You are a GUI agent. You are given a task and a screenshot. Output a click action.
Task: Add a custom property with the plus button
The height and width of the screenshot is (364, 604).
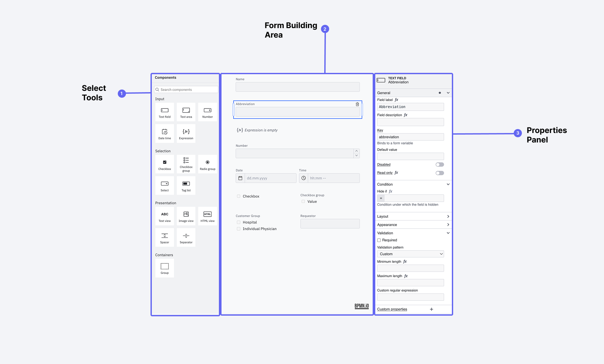pos(431,309)
